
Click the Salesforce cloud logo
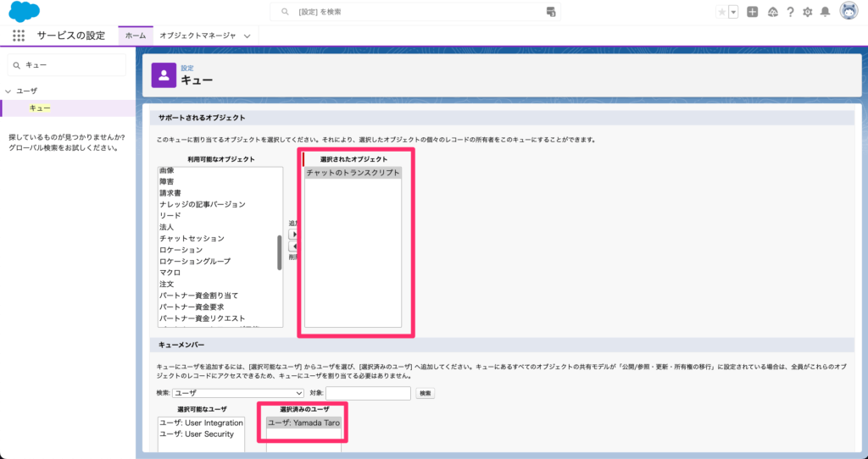(25, 12)
